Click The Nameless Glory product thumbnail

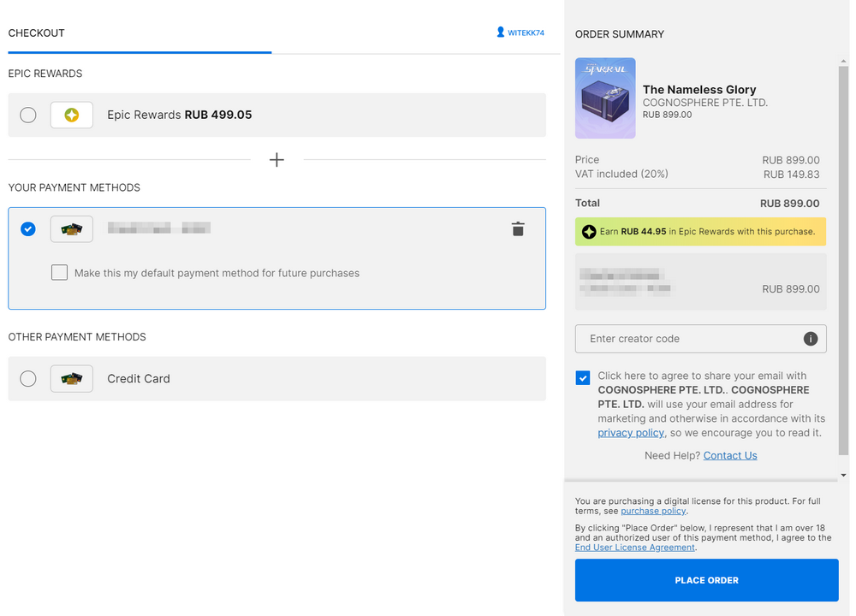pos(605,98)
